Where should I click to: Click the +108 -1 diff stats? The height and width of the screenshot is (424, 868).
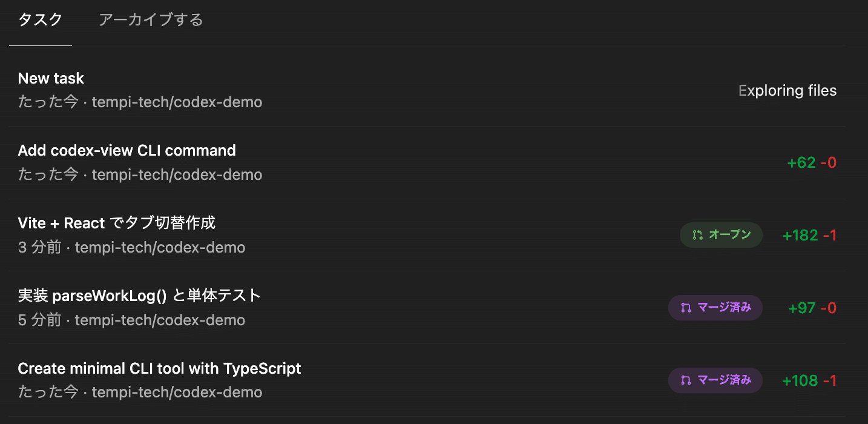click(x=809, y=381)
